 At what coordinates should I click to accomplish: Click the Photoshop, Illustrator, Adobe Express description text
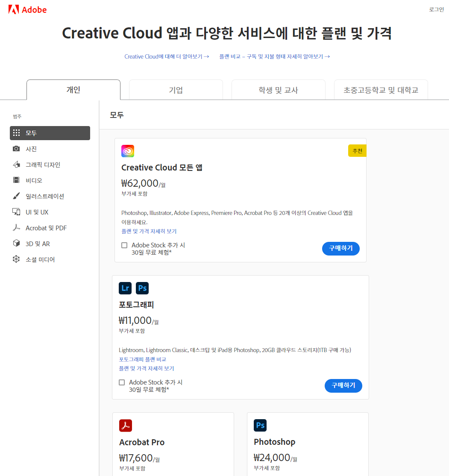[x=237, y=217]
